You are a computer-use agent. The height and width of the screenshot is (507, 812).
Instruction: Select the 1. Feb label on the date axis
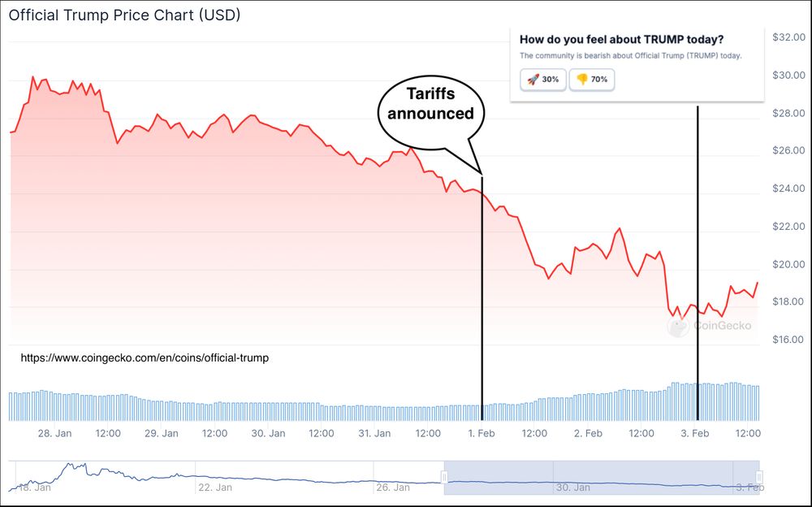tap(482, 434)
